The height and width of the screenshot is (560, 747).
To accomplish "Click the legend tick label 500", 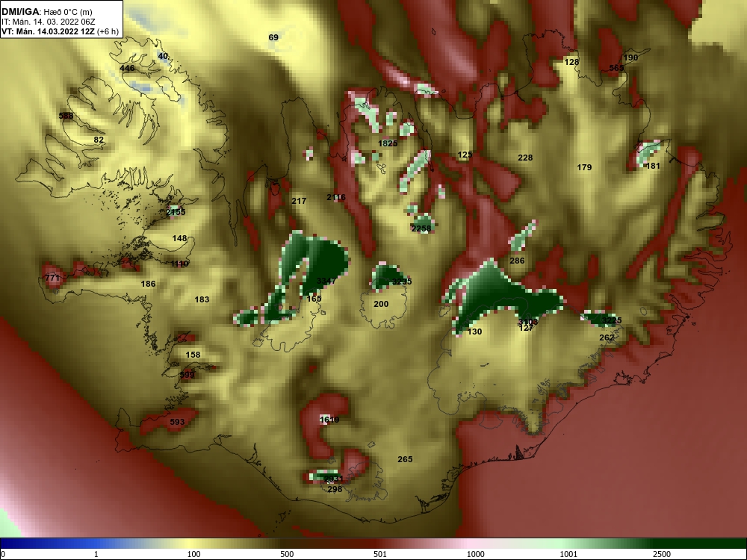I will click(288, 554).
